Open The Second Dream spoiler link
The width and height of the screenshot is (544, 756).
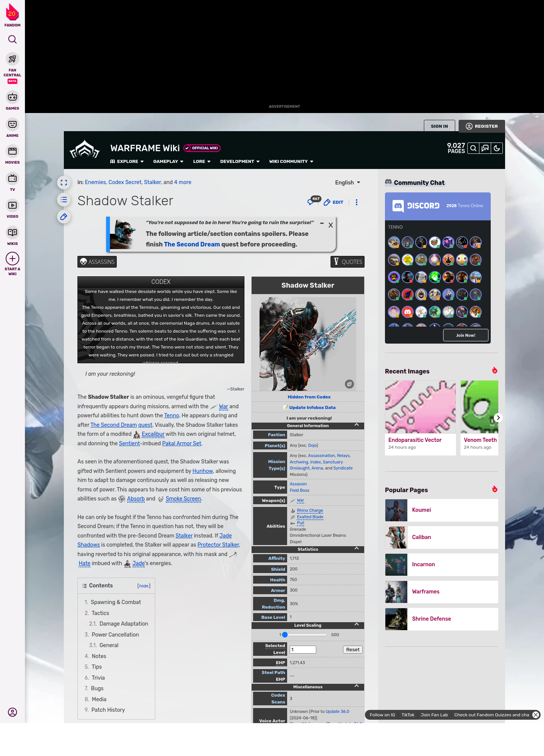pos(192,244)
